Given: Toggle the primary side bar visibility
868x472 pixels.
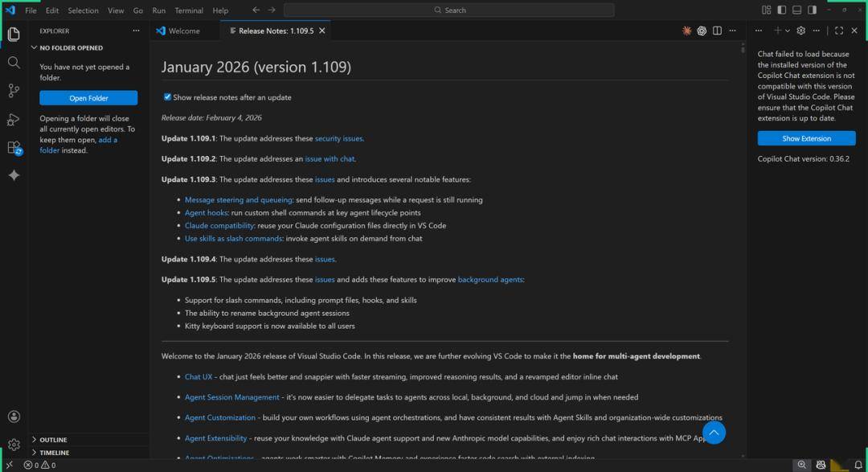Looking at the screenshot, I should tap(781, 10).
